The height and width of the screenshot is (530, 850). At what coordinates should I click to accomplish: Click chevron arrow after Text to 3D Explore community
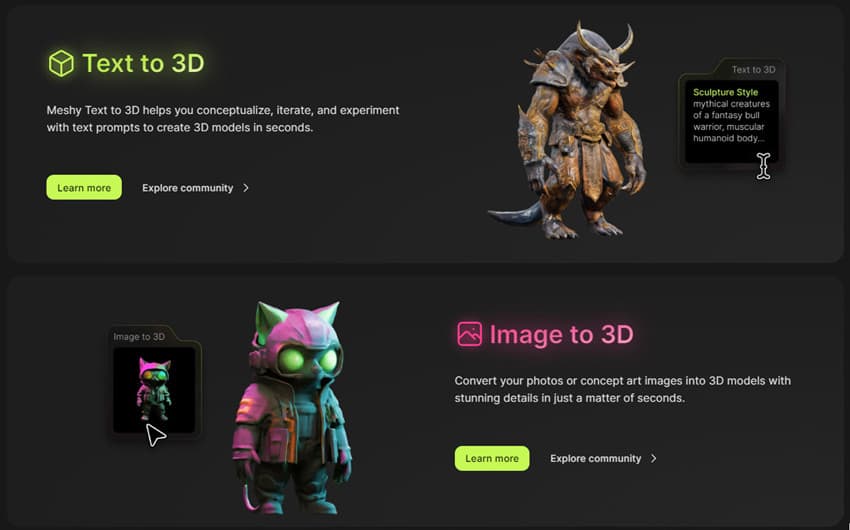[x=246, y=188]
